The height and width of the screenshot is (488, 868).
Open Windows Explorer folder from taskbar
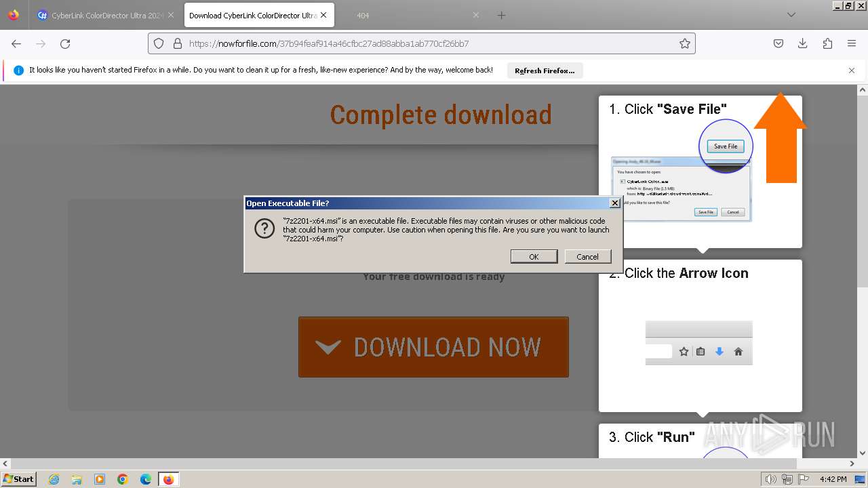[x=77, y=479]
